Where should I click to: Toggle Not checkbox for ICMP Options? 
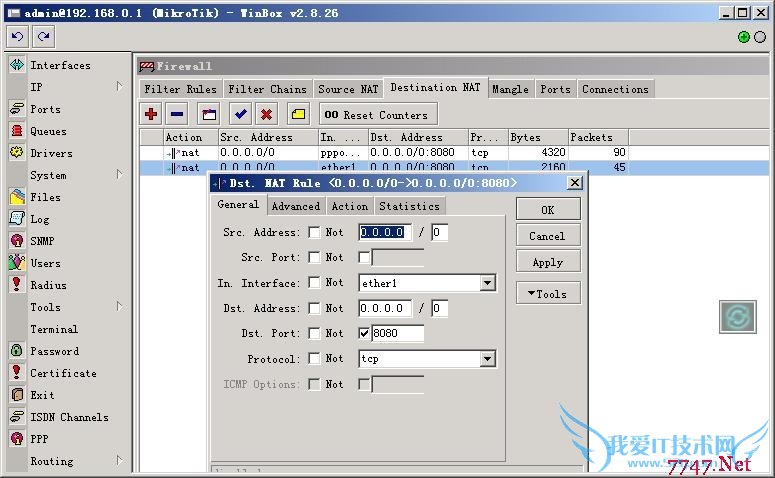pyautogui.click(x=314, y=384)
